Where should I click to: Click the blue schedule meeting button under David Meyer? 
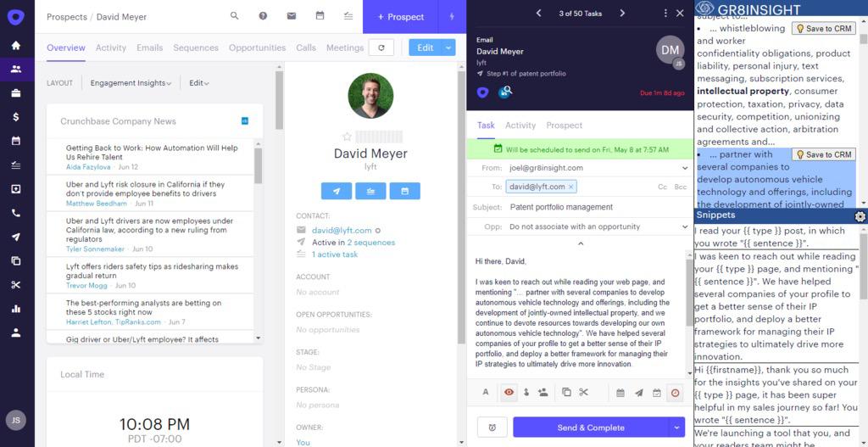click(x=404, y=191)
